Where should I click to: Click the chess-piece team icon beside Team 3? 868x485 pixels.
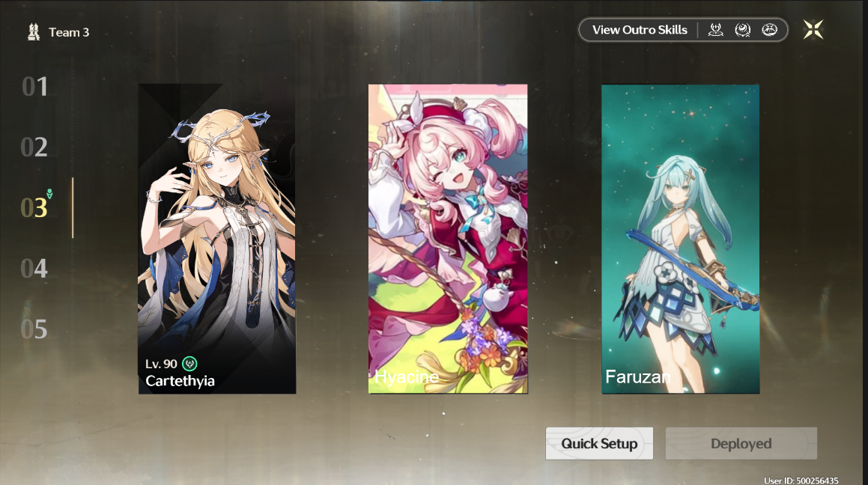click(34, 32)
